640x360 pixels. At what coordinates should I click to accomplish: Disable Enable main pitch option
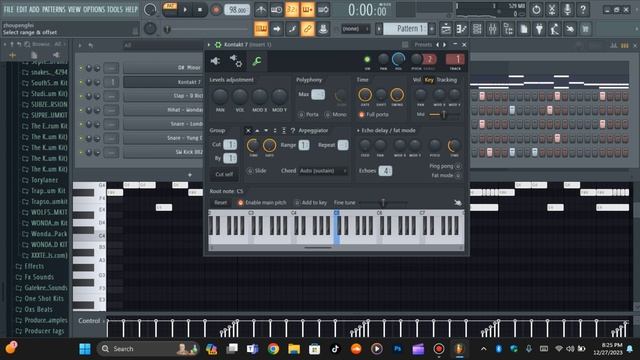[240, 202]
